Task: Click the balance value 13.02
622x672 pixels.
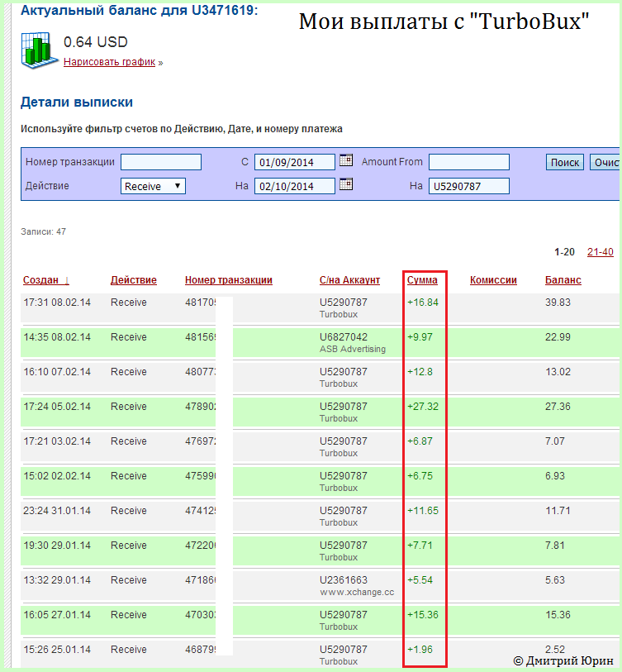Action: tap(558, 372)
